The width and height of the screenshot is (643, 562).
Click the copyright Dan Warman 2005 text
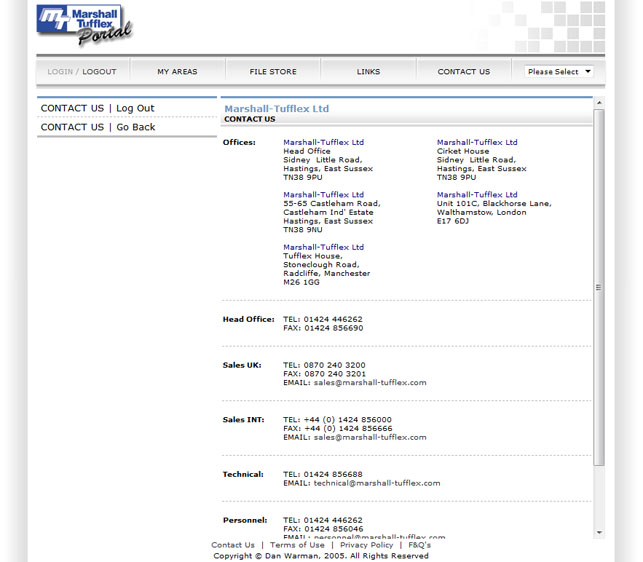pos(321,556)
